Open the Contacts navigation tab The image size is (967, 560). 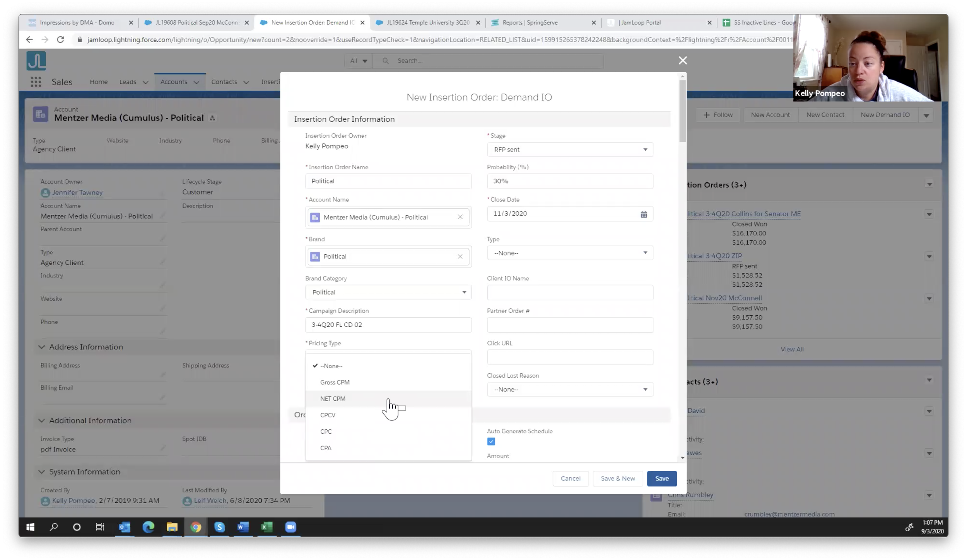(224, 82)
